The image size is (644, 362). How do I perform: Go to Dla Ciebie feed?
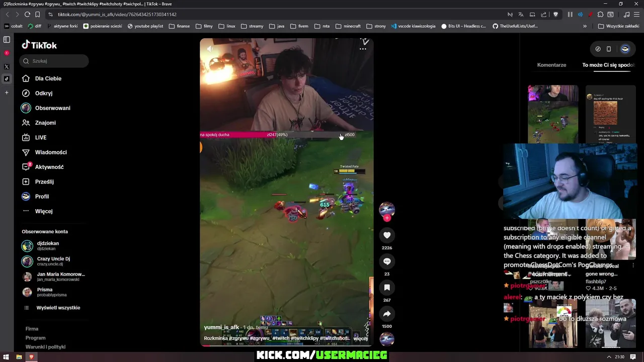(x=42, y=78)
